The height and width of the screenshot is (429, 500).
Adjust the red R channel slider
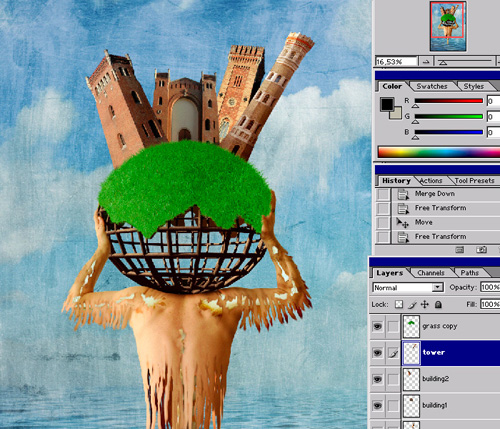coord(448,101)
